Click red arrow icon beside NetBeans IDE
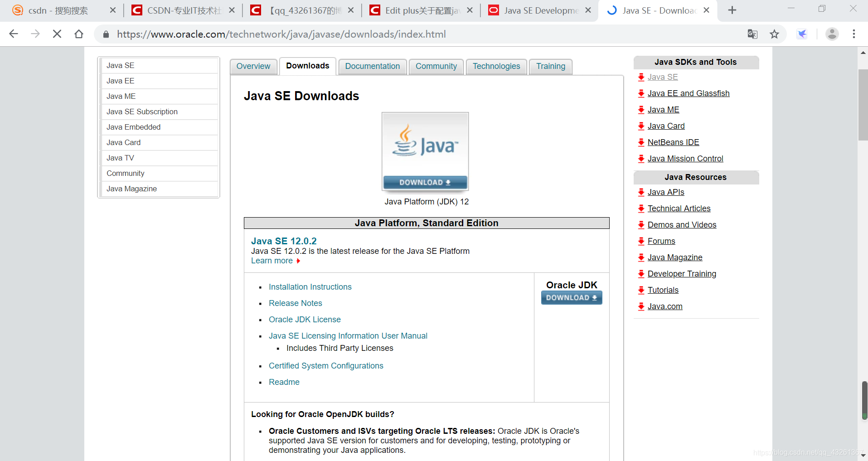Viewport: 868px width, 461px height. click(x=641, y=142)
